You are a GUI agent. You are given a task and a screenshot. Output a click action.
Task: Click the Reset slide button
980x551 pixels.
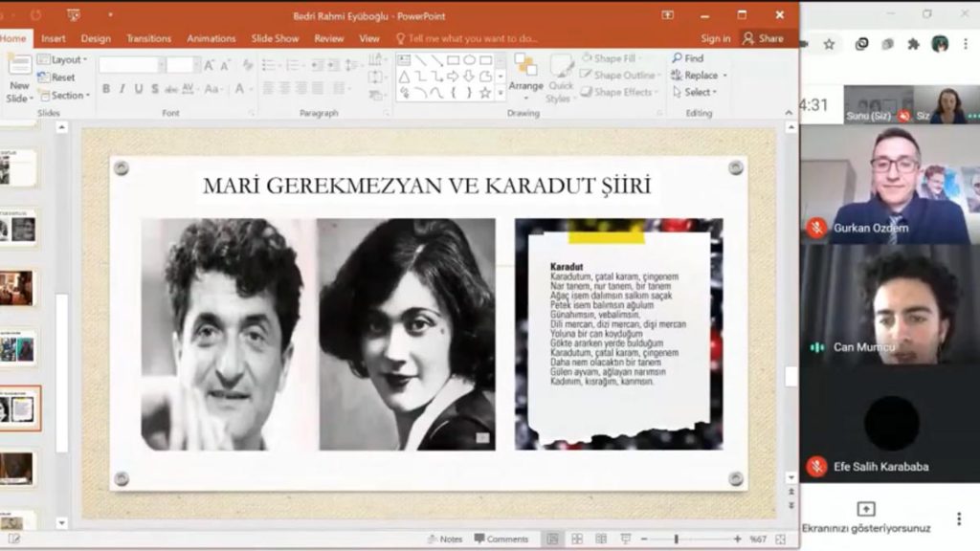point(56,77)
